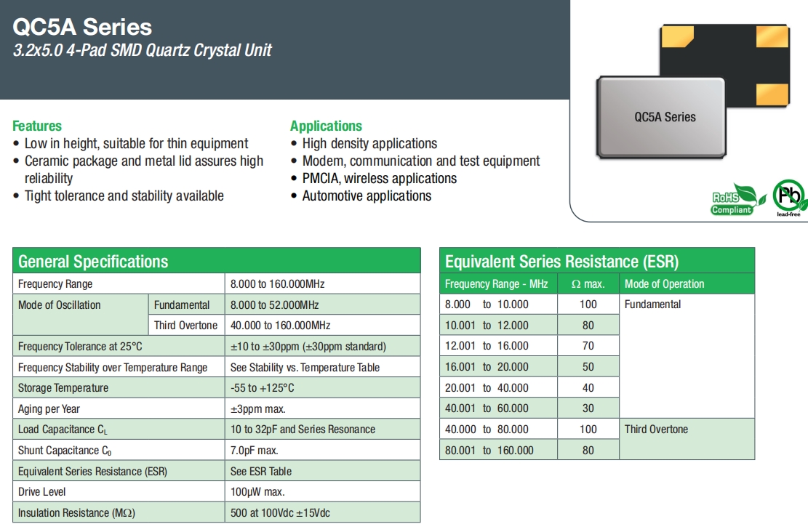Select the '100µW max.' value
This screenshot has width=808, height=532.
[257, 492]
